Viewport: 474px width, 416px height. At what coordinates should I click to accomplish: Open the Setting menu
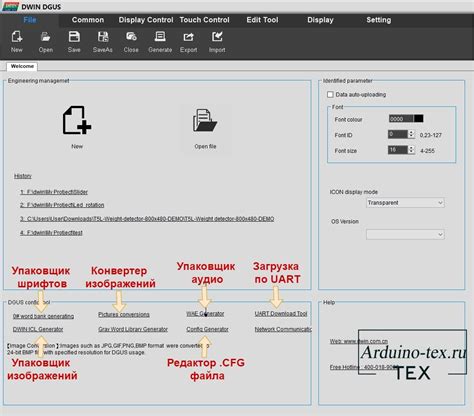click(x=379, y=20)
